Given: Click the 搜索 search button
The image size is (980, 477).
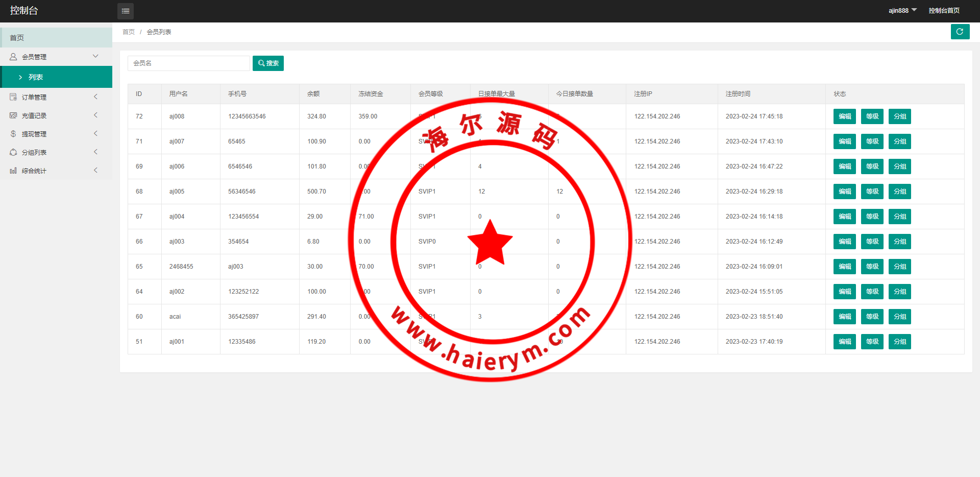Looking at the screenshot, I should 268,63.
